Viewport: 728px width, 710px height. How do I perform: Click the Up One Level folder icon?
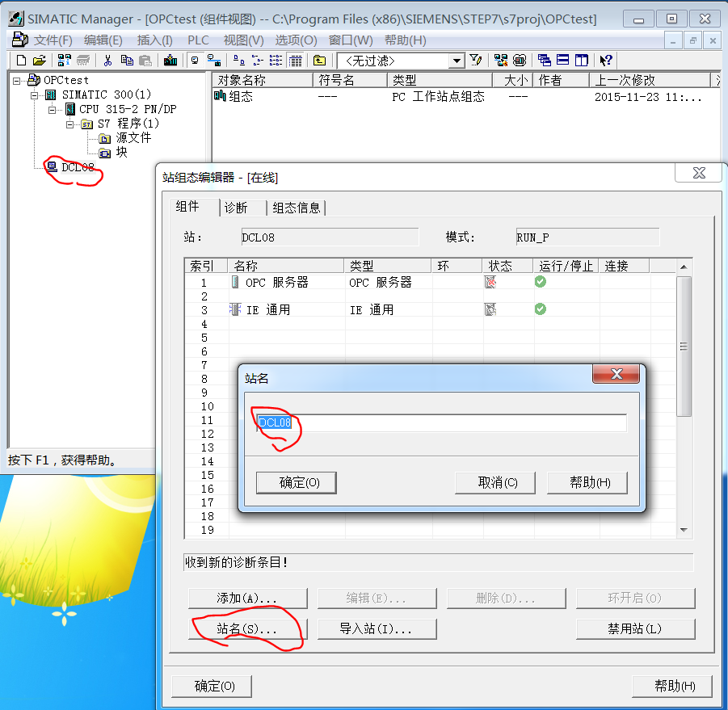pos(319,61)
